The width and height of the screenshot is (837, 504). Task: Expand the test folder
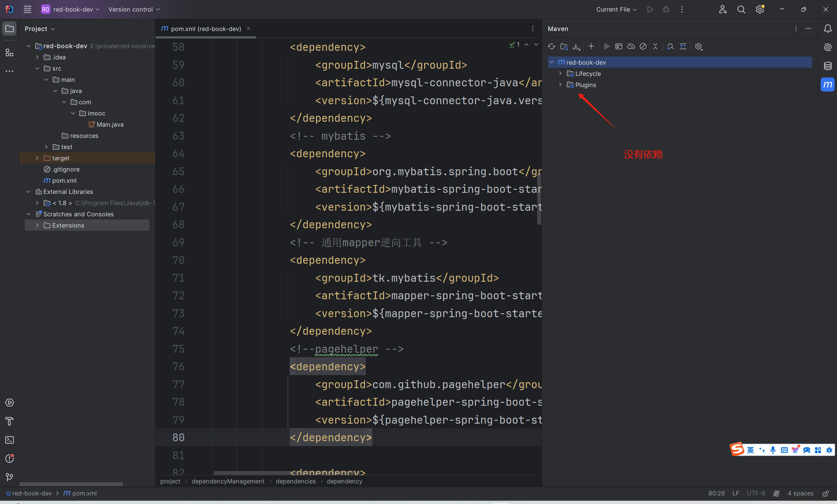coord(46,147)
